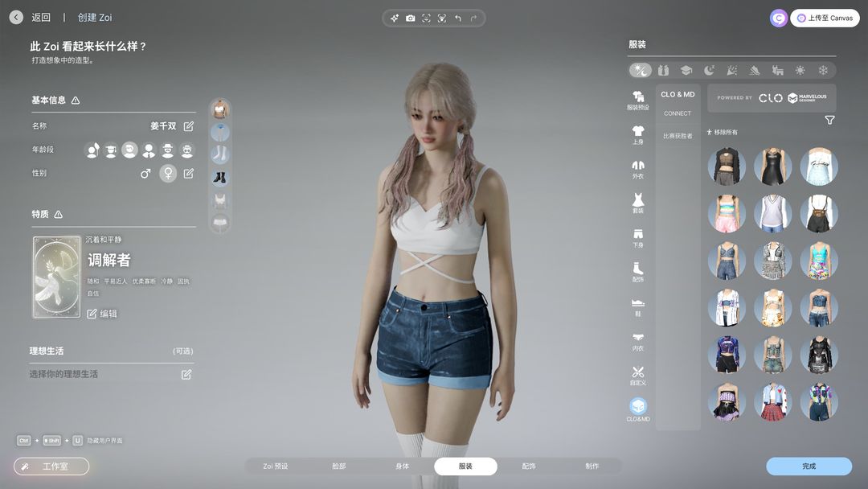Select the formal suit outfit category icon
The image size is (868, 489).
click(x=663, y=70)
